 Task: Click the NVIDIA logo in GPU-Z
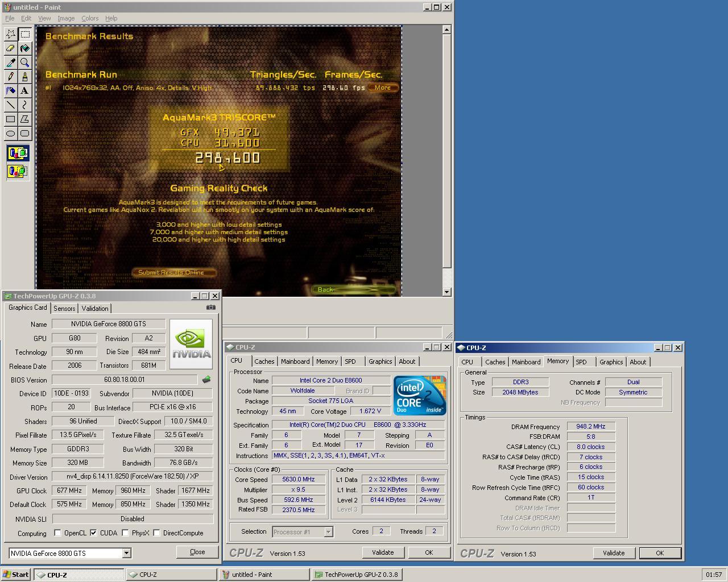pos(191,344)
